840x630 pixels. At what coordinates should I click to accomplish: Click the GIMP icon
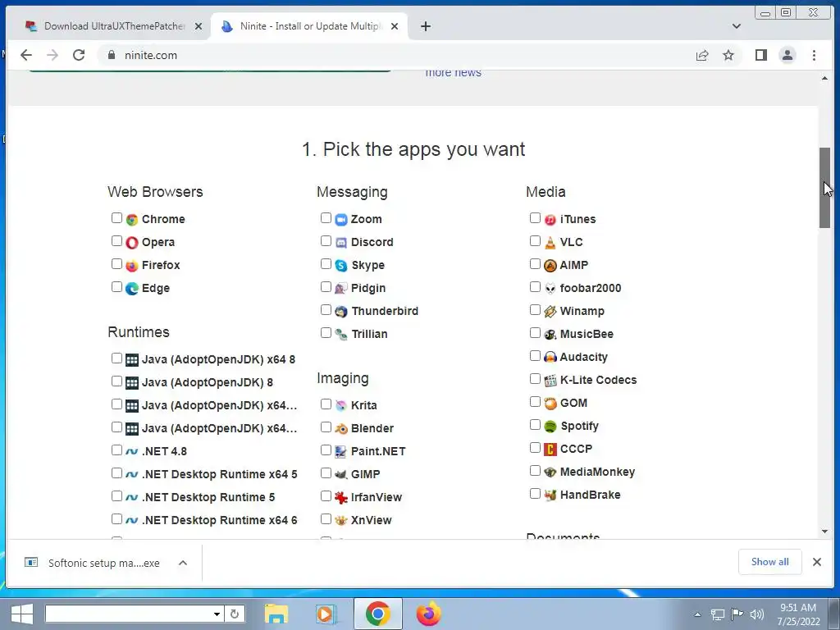341,475
